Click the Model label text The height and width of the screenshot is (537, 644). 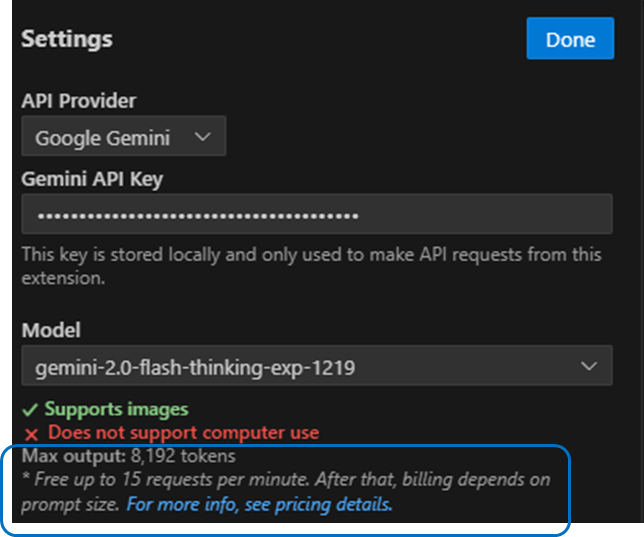51,330
